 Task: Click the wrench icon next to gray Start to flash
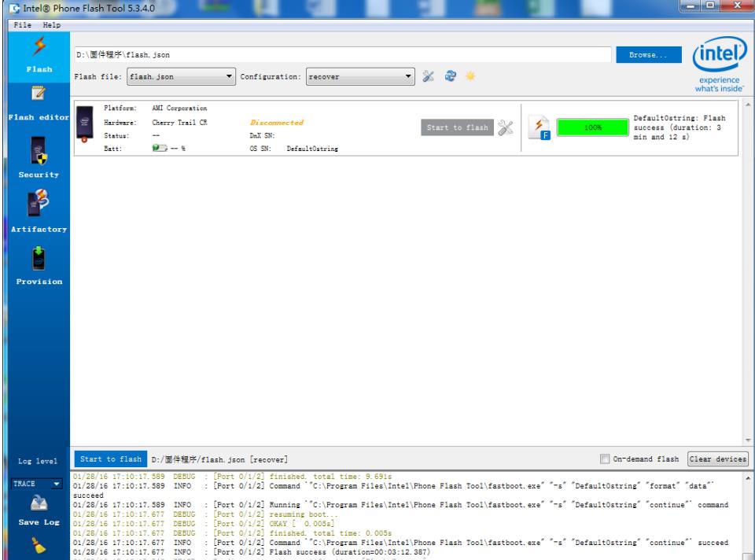pos(505,127)
